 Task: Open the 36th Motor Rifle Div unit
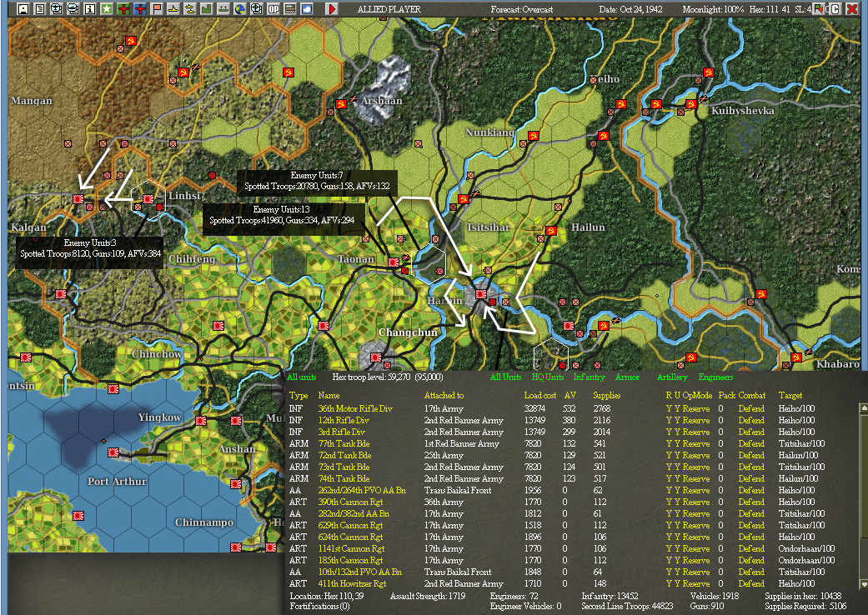(355, 408)
